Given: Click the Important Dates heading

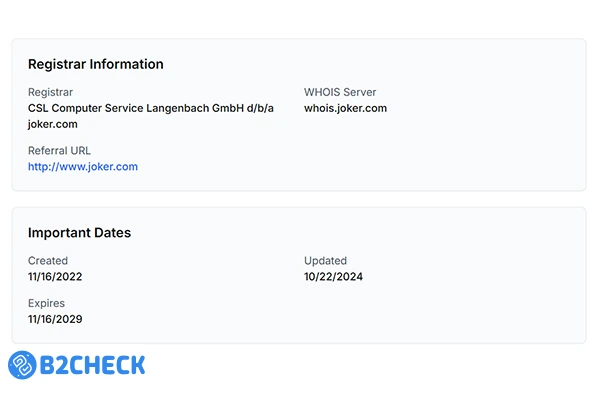Looking at the screenshot, I should tap(80, 233).
